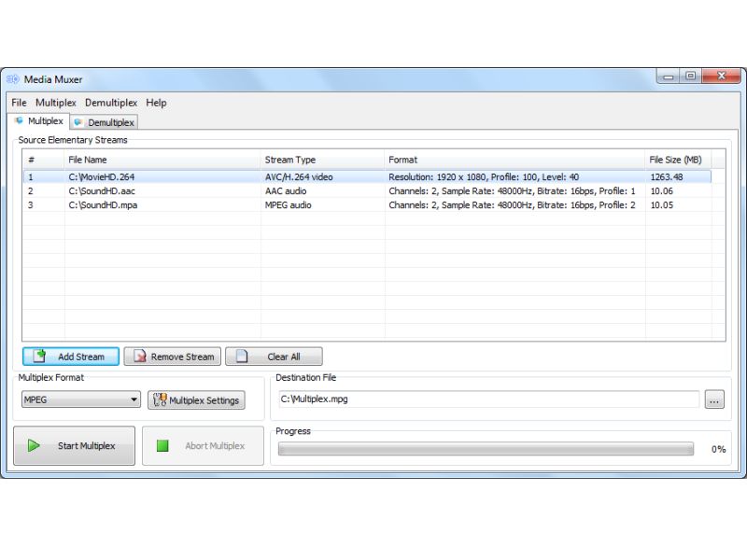747x560 pixels.
Task: Select row C:\SoundHD.aac
Action: [x=367, y=191]
